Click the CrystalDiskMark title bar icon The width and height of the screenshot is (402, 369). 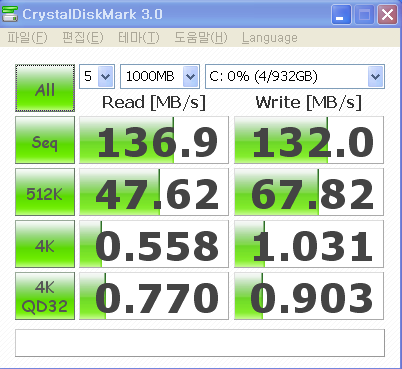coord(9,14)
